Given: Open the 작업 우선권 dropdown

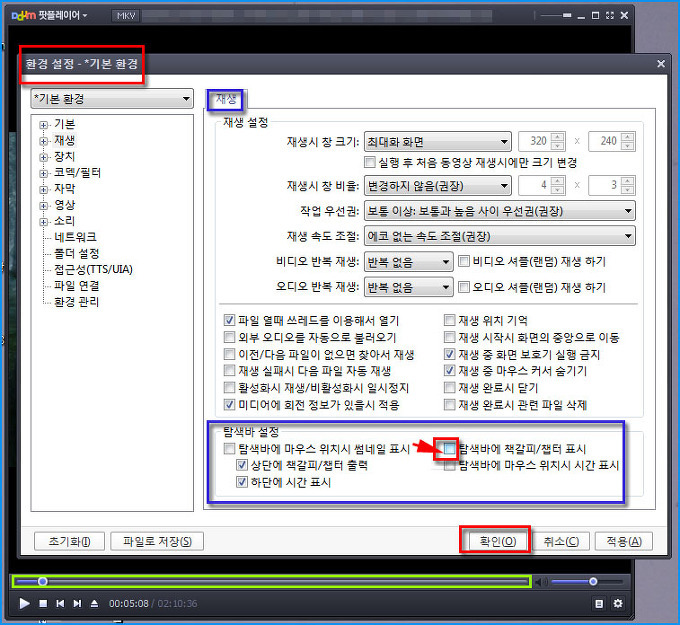Looking at the screenshot, I should point(500,211).
